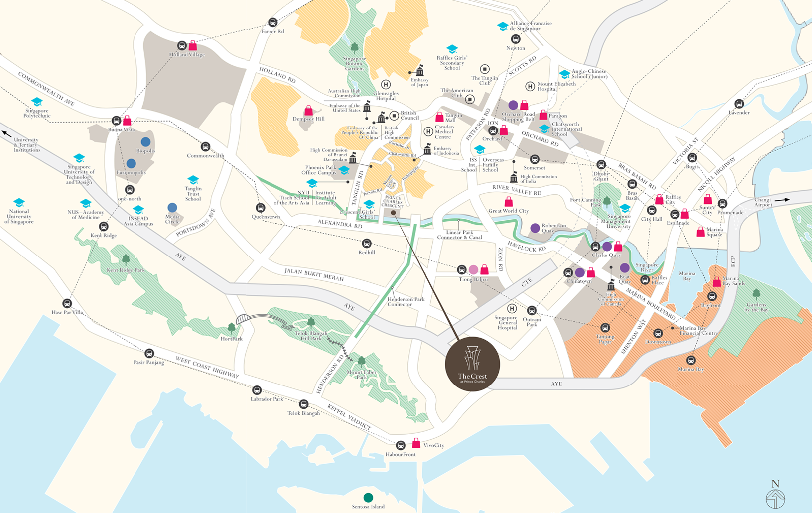Click the National University of Singapore cap icon

[x=19, y=202]
